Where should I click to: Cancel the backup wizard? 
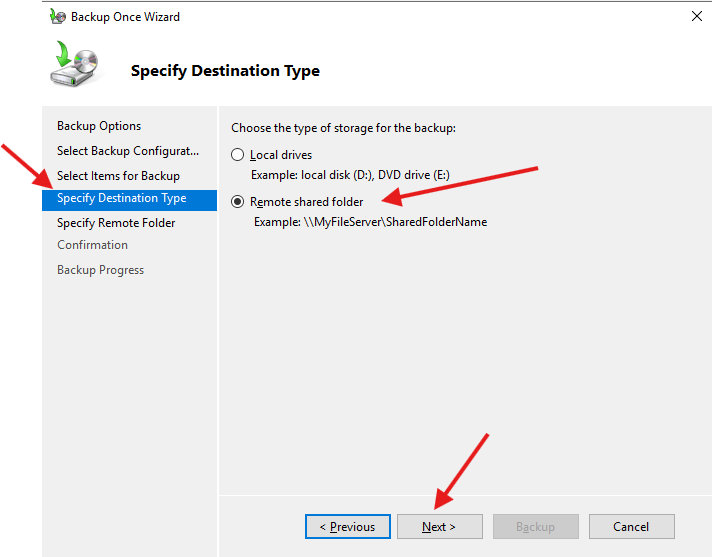coord(631,527)
